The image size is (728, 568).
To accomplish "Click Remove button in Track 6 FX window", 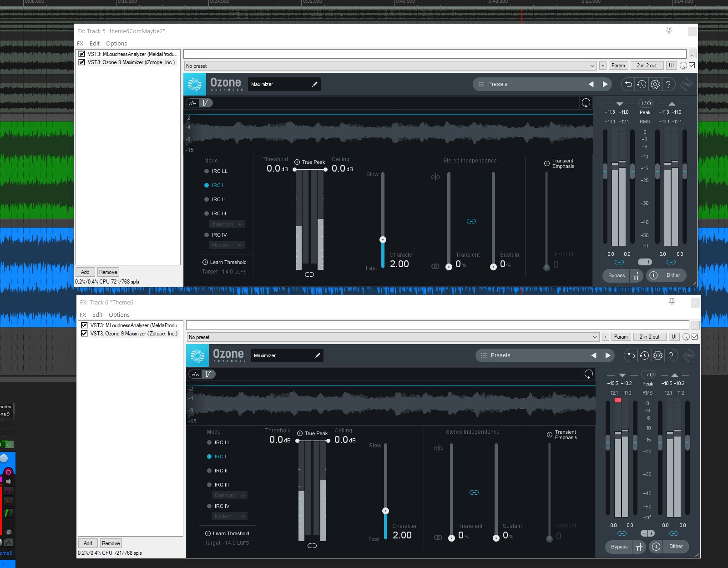I will [111, 543].
